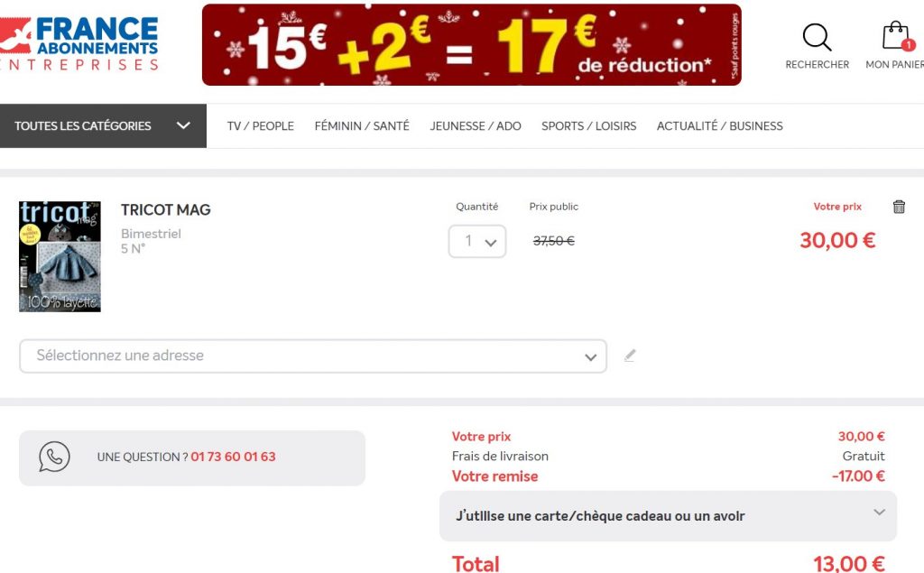The width and height of the screenshot is (924, 573).
Task: Expand Toutes les catégories menu
Action: point(103,125)
